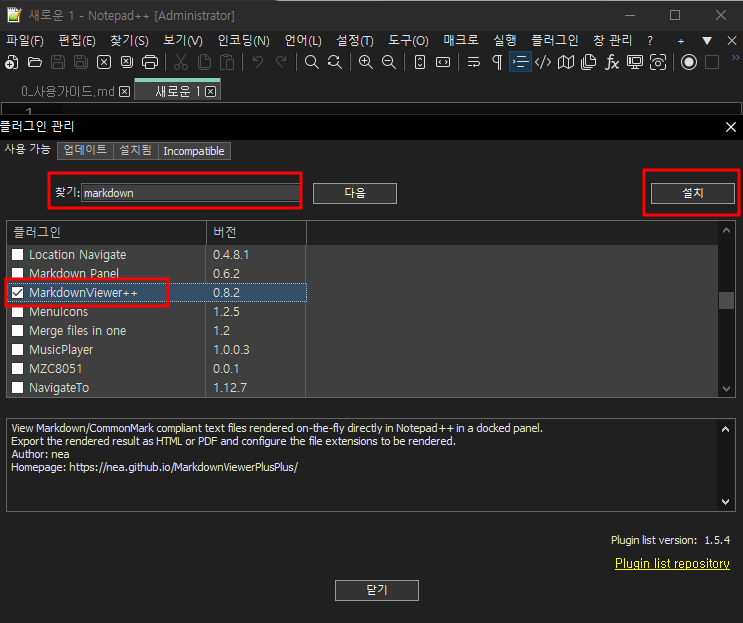Click the Copy toolbar icon

tap(204, 62)
